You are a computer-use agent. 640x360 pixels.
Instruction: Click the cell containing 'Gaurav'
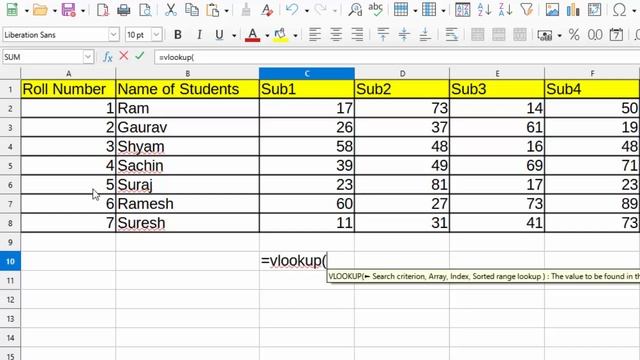click(187, 127)
